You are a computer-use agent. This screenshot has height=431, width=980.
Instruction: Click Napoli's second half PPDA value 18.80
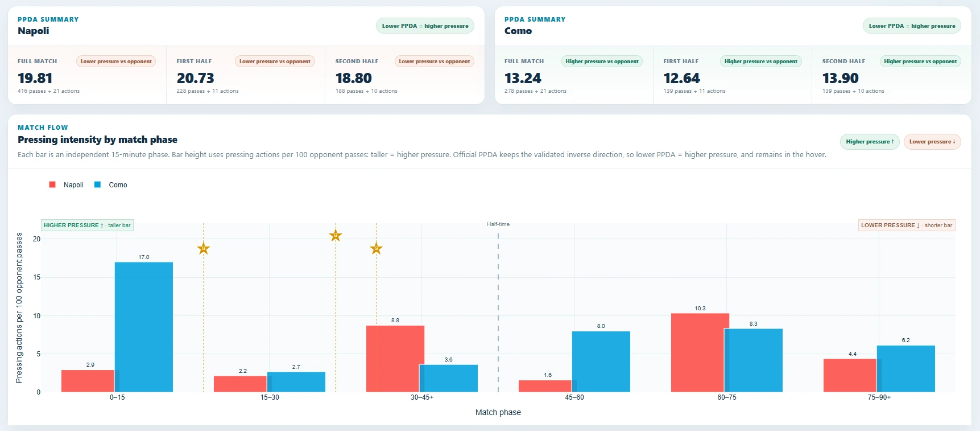(x=353, y=78)
